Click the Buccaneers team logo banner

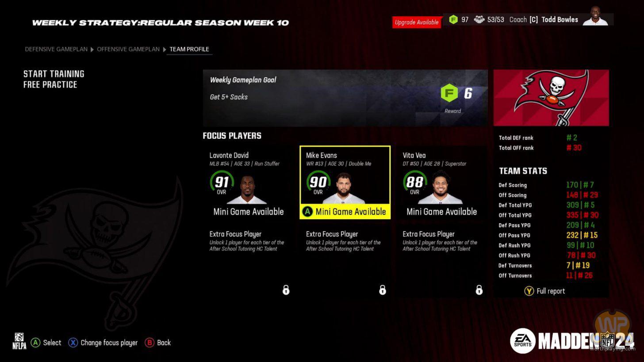click(551, 98)
